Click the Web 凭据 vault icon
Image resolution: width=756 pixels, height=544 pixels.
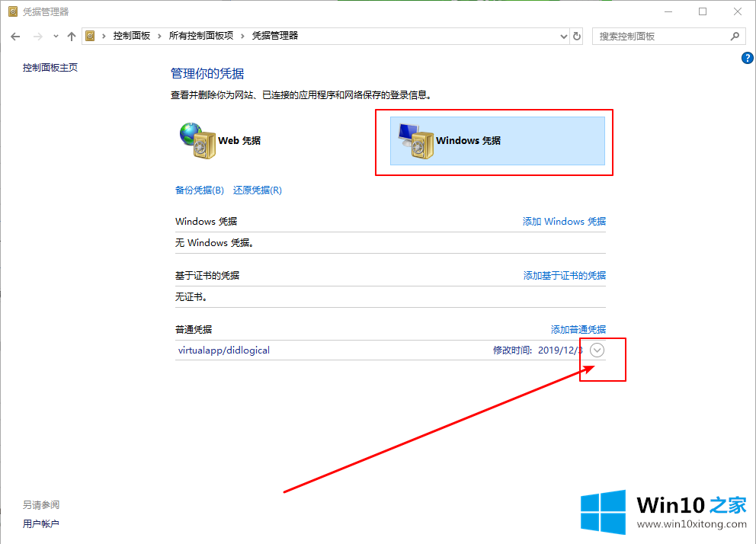coord(197,141)
